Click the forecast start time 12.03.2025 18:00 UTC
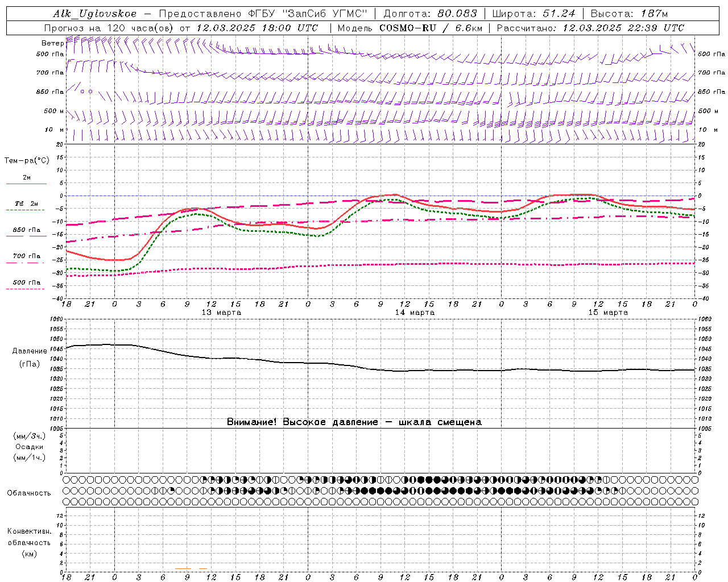 click(x=257, y=28)
